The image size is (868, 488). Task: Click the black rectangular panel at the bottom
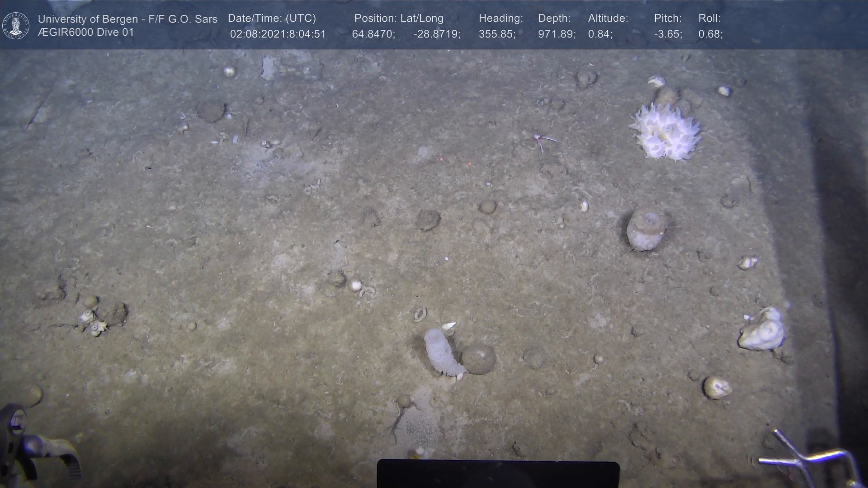pyautogui.click(x=498, y=474)
